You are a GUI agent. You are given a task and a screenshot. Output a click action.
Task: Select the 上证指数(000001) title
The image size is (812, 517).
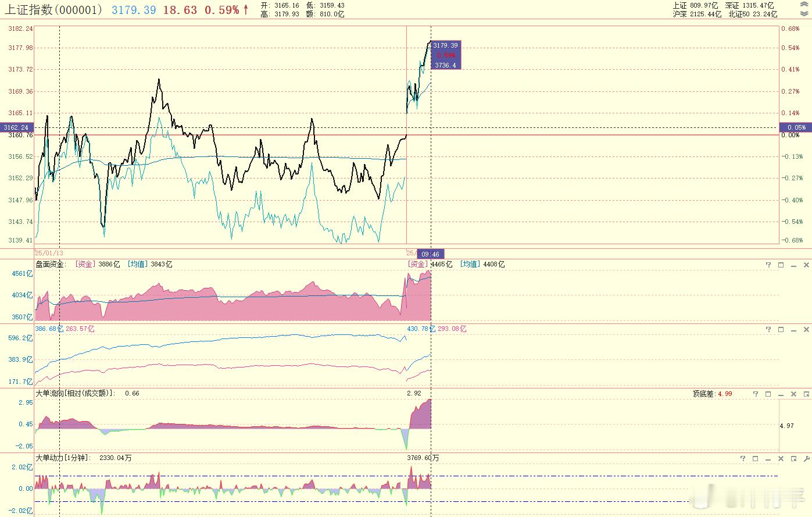coord(53,10)
